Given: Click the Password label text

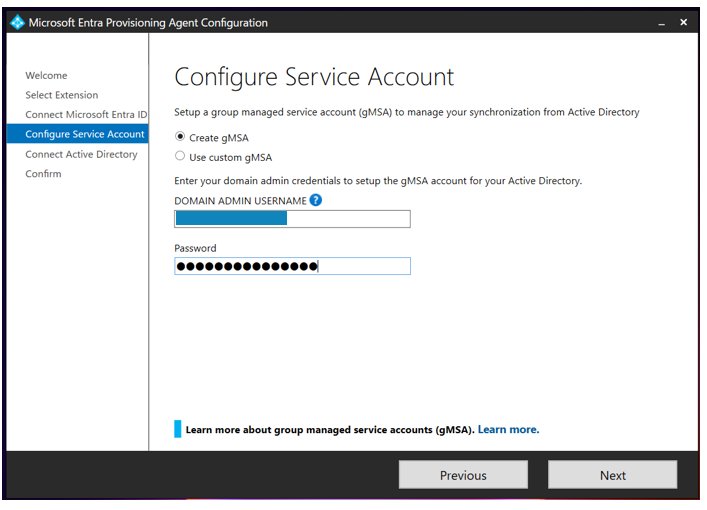Looking at the screenshot, I should point(195,248).
